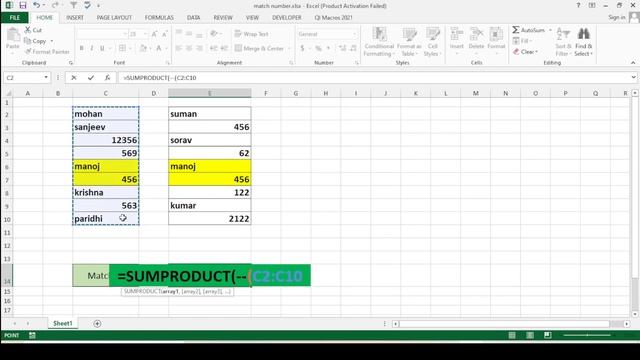Switch to Normal view in status bar

(512, 336)
